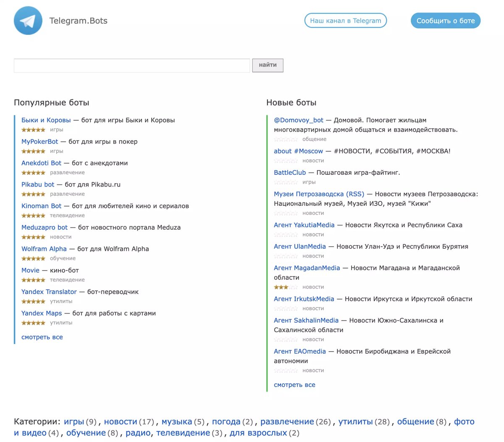Open the 'погода' category link
The height and width of the screenshot is (442, 504).
click(226, 422)
